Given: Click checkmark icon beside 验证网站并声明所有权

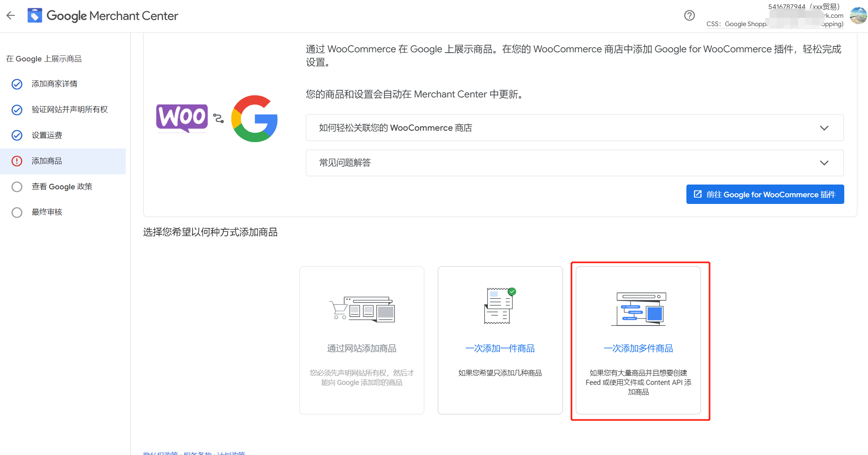Looking at the screenshot, I should pyautogui.click(x=17, y=110).
